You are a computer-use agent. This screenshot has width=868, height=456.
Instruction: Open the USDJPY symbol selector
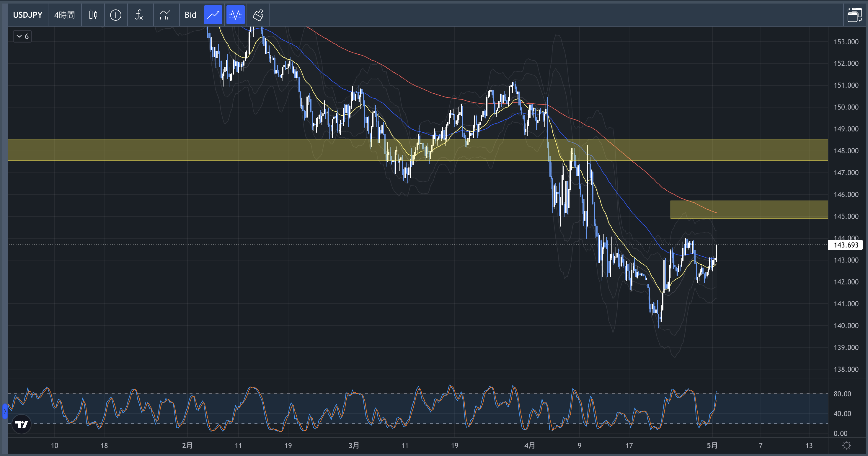point(28,15)
